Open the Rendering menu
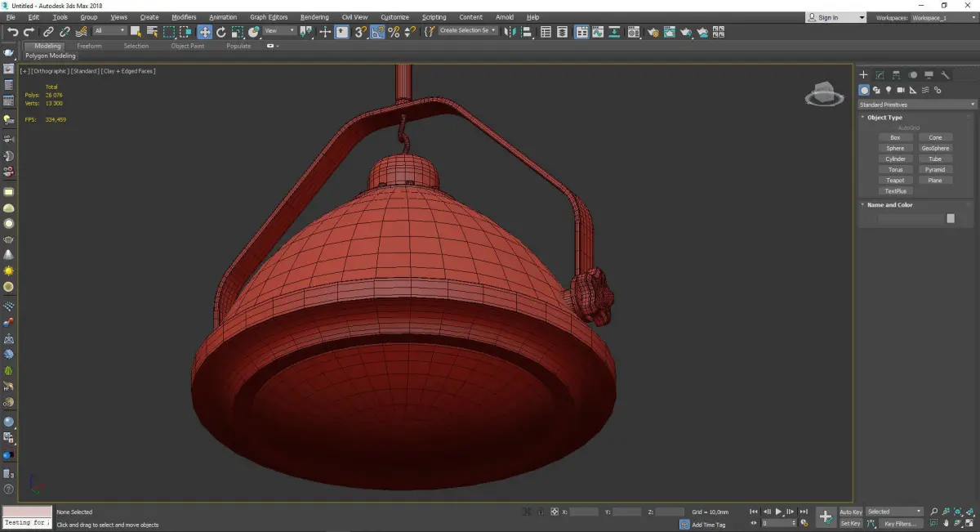Viewport: 980px width, 532px height. pos(314,17)
